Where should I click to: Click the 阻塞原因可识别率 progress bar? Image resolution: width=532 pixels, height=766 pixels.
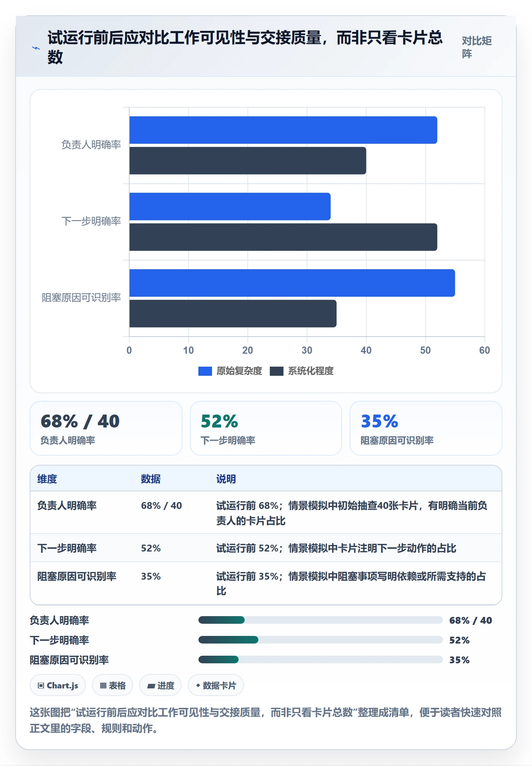[321, 660]
